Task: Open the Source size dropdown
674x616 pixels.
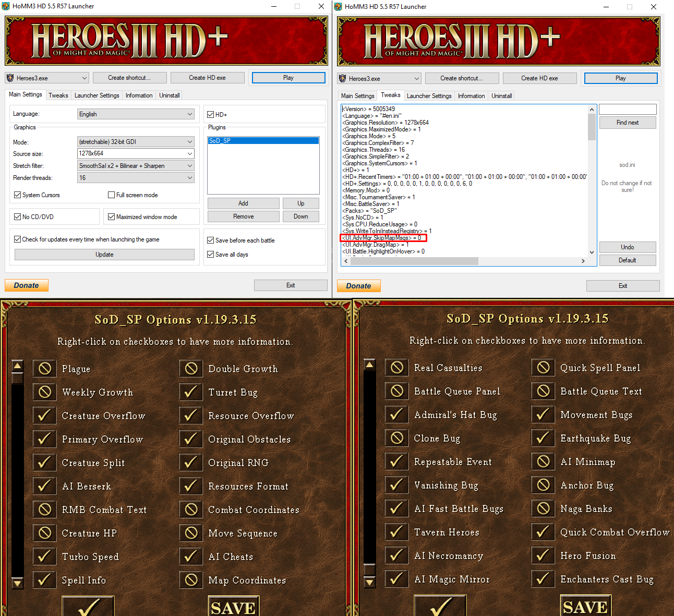Action: [136, 153]
